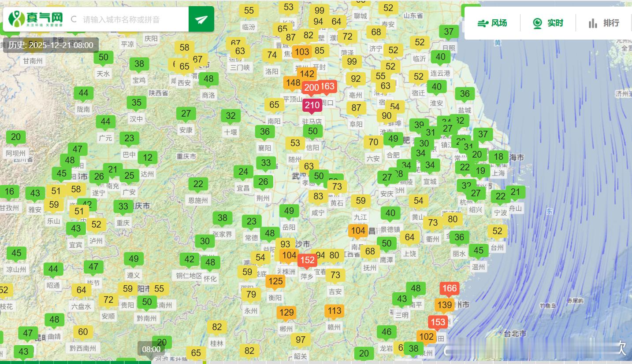632x364 pixels.
Task: Select the orange 139 AQI marker
Action: pos(444,305)
